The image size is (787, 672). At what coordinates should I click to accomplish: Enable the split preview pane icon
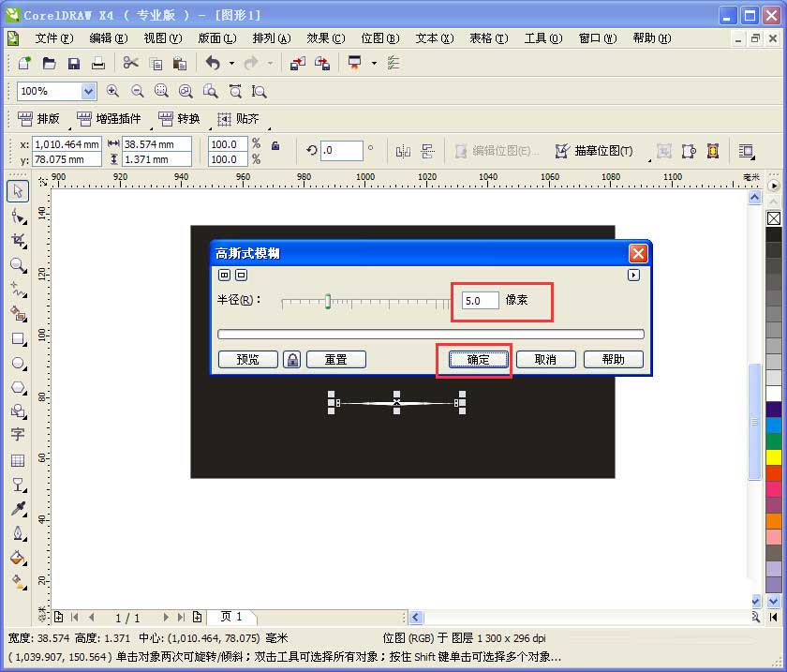[x=226, y=275]
